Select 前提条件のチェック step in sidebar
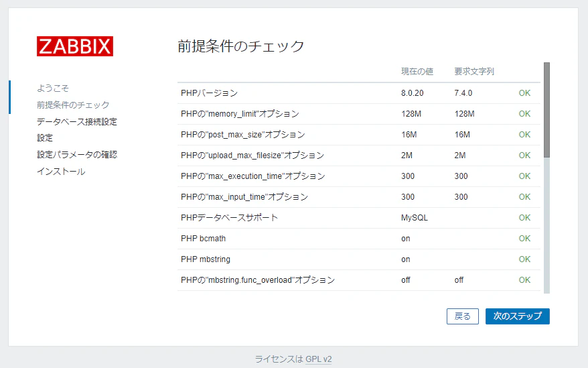Image resolution: width=588 pixels, height=368 pixels. tap(73, 105)
